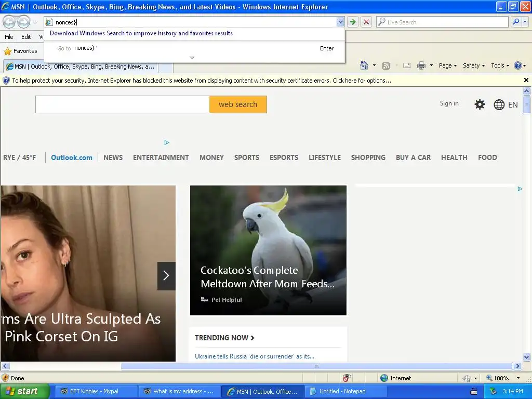This screenshot has height=399, width=532.
Task: Open the Safety menu
Action: point(474,65)
